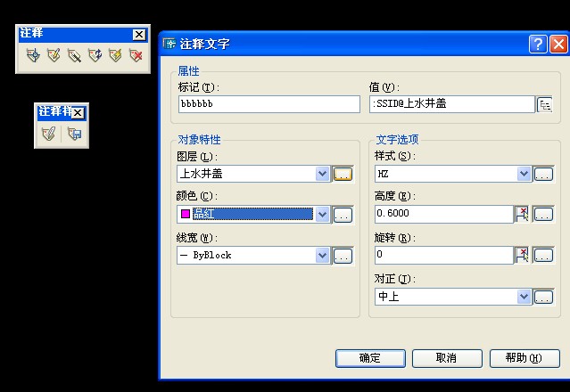
Task: Click the pick-point icon next to 高度 field
Action: point(522,214)
